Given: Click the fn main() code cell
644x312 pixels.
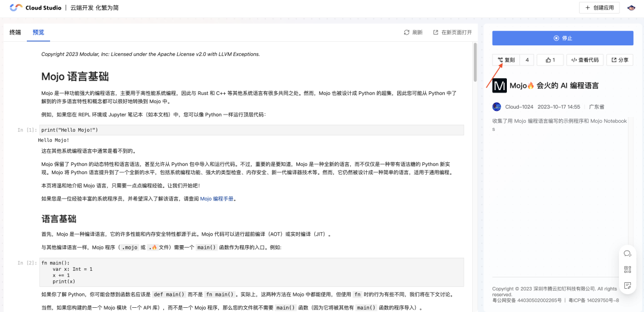Looking at the screenshot, I should (x=252, y=272).
